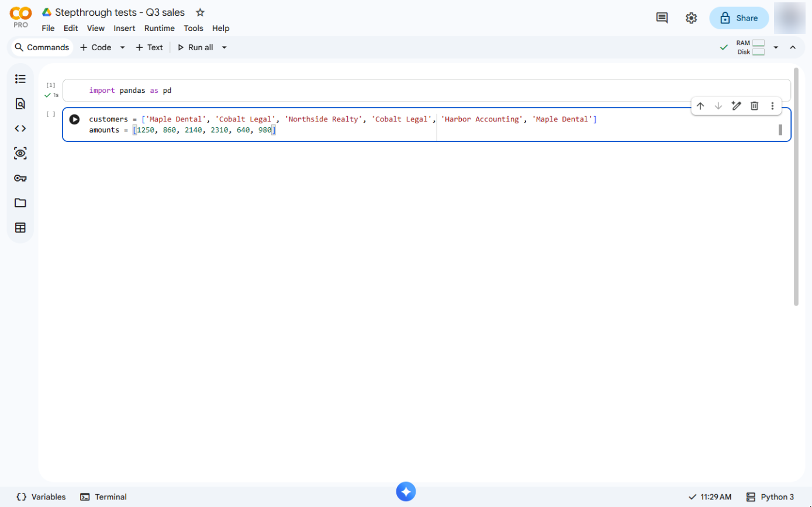Add a new Text cell

149,47
